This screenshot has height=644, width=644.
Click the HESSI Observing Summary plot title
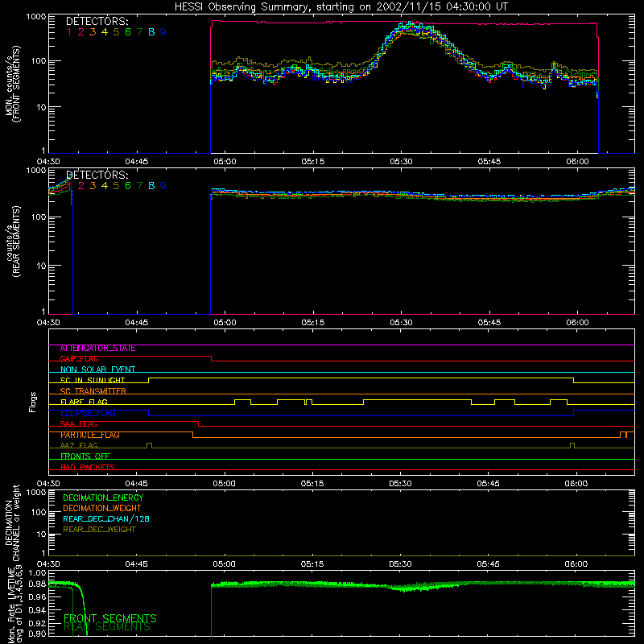341,7
